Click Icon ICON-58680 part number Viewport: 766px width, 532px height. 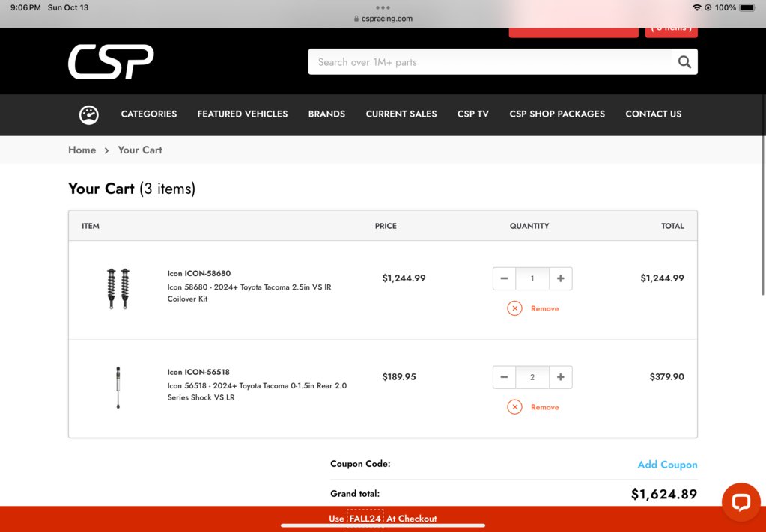[x=199, y=273]
